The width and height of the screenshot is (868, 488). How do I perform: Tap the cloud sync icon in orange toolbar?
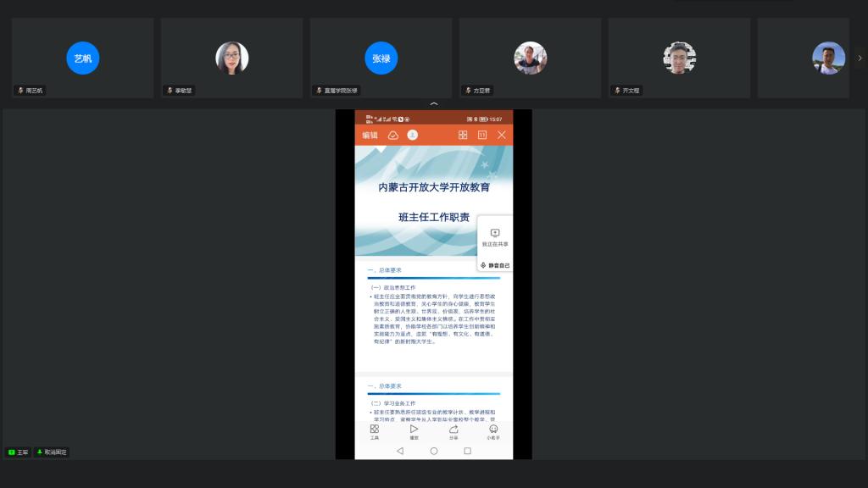(393, 135)
